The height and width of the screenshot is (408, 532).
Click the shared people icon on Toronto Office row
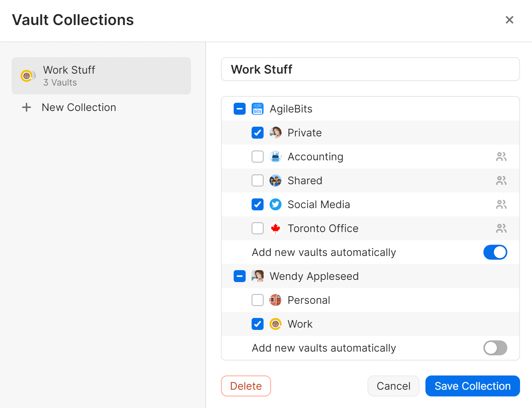click(501, 228)
